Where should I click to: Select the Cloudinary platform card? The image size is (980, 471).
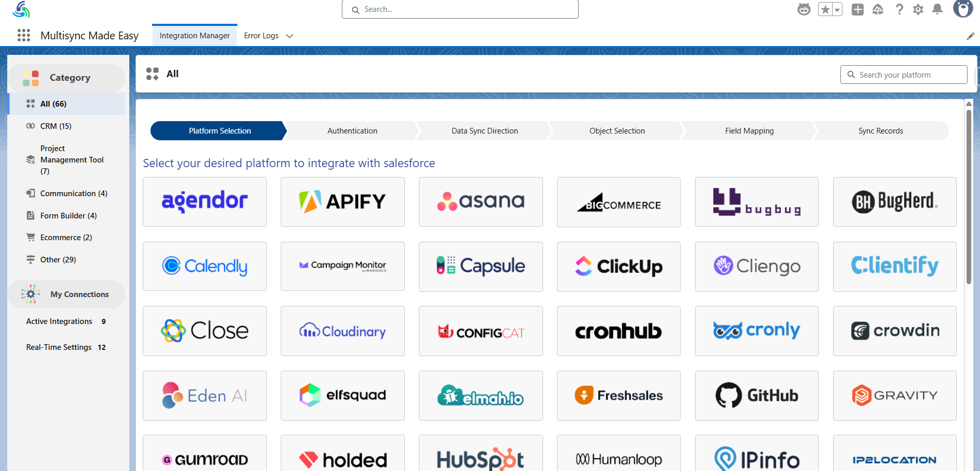pos(343,331)
